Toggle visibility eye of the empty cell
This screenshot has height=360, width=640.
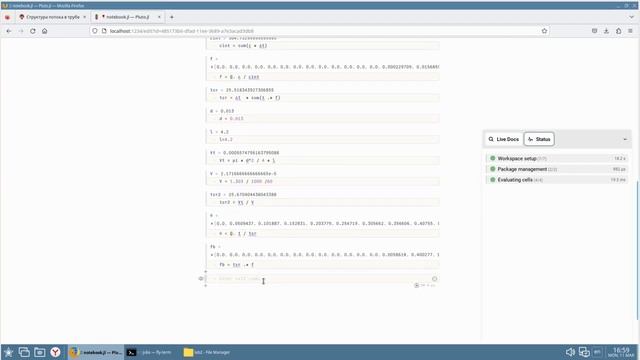tap(201, 279)
